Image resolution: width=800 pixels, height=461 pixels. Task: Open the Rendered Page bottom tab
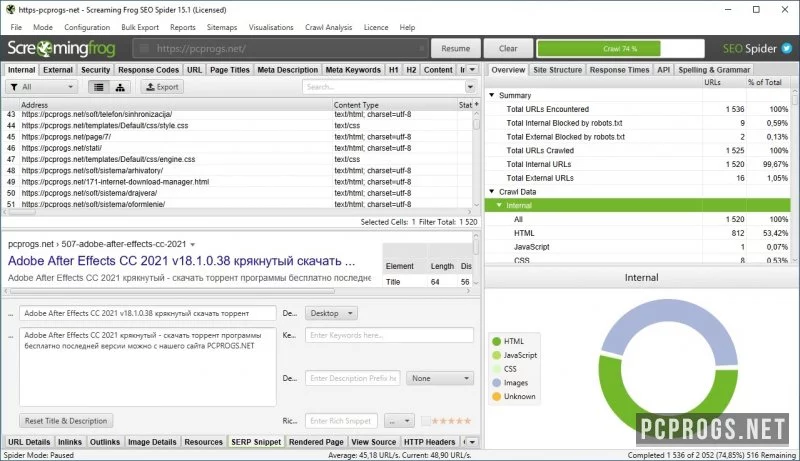(316, 442)
